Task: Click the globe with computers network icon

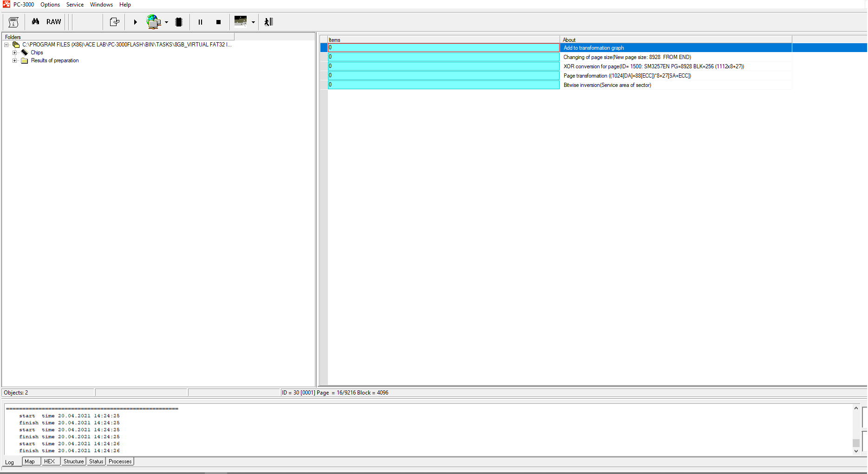Action: (x=153, y=22)
